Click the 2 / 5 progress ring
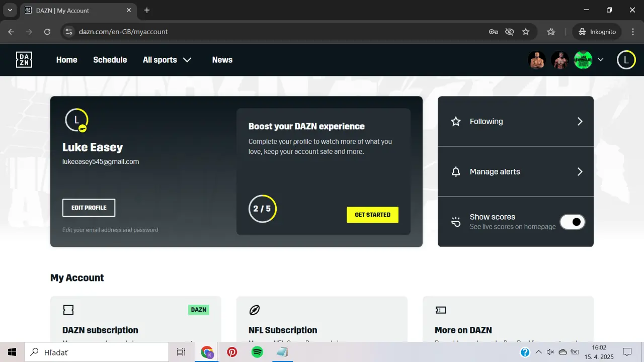This screenshot has height=362, width=644. pos(262,209)
